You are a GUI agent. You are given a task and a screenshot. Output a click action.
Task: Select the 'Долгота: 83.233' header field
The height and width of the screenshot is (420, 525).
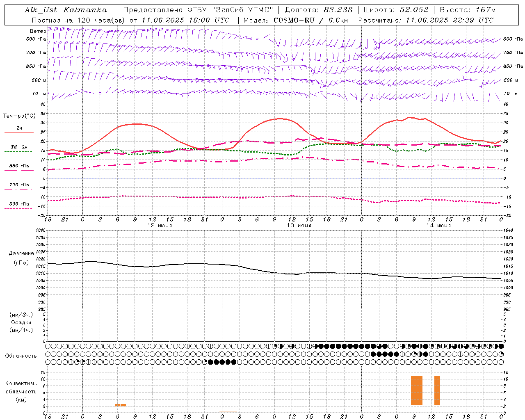tap(319, 10)
